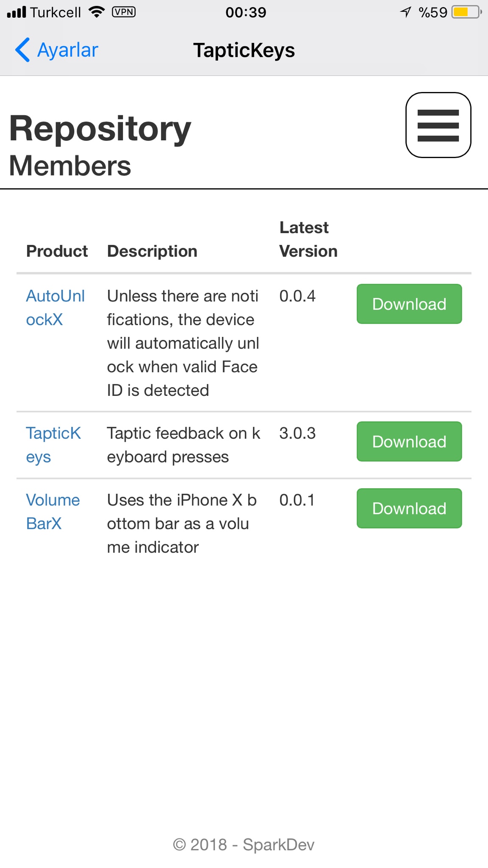Tap the location services arrow icon
This screenshot has width=488, height=868.
pyautogui.click(x=406, y=12)
